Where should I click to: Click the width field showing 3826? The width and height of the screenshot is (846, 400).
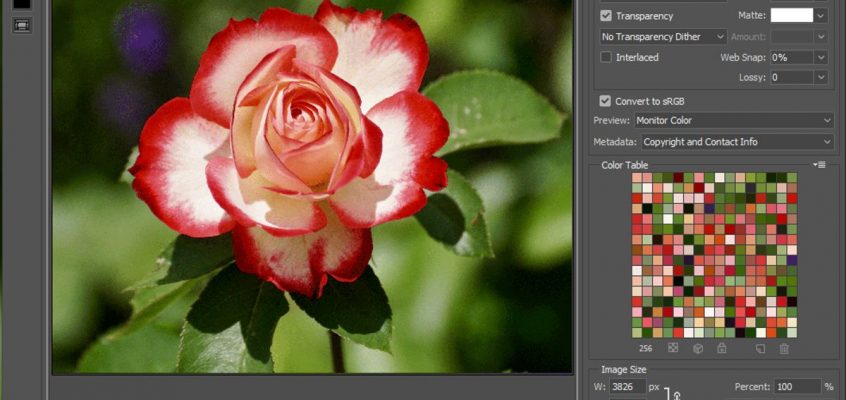pos(628,387)
